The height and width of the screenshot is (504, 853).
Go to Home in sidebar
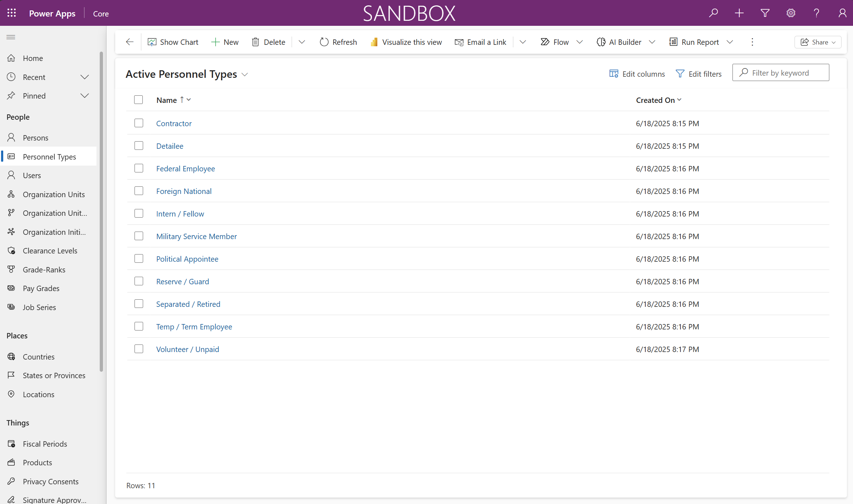[48, 58]
